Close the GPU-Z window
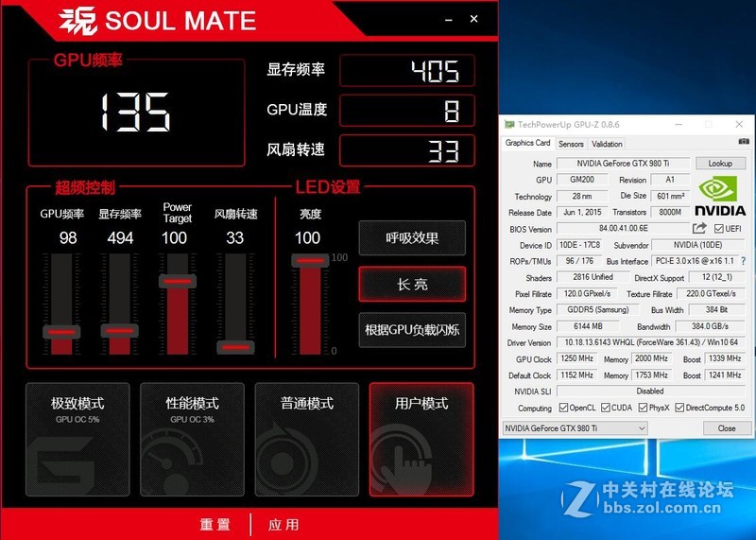The image size is (756, 540). pos(739,125)
